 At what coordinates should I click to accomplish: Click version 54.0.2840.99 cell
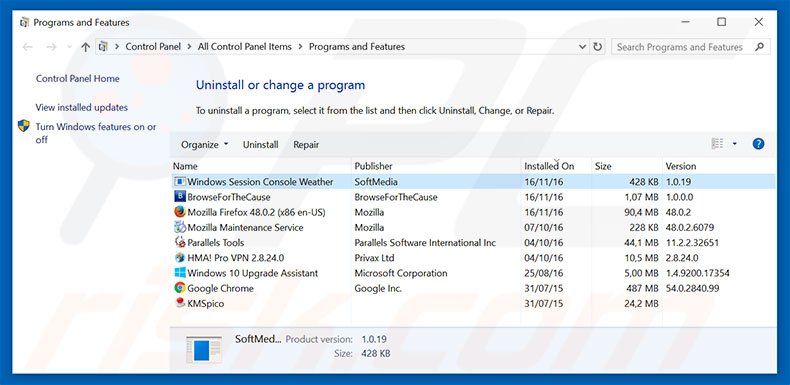(x=692, y=288)
